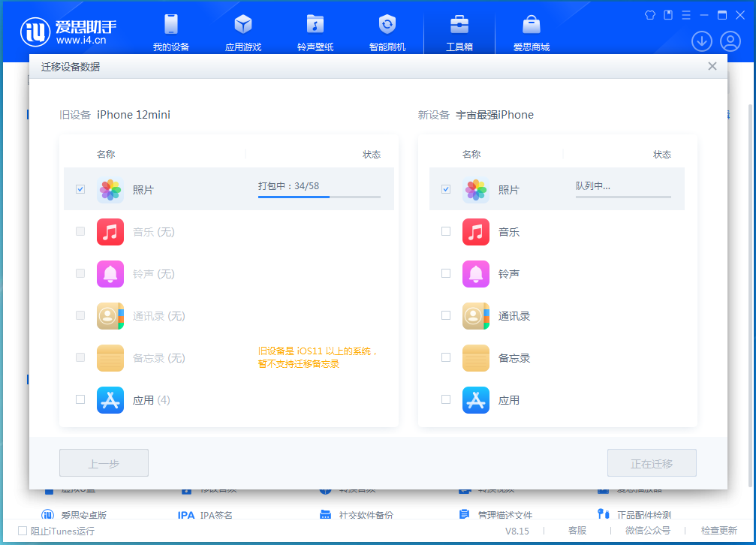Click Contacts icon in old device list
This screenshot has height=545, width=756.
click(x=110, y=316)
